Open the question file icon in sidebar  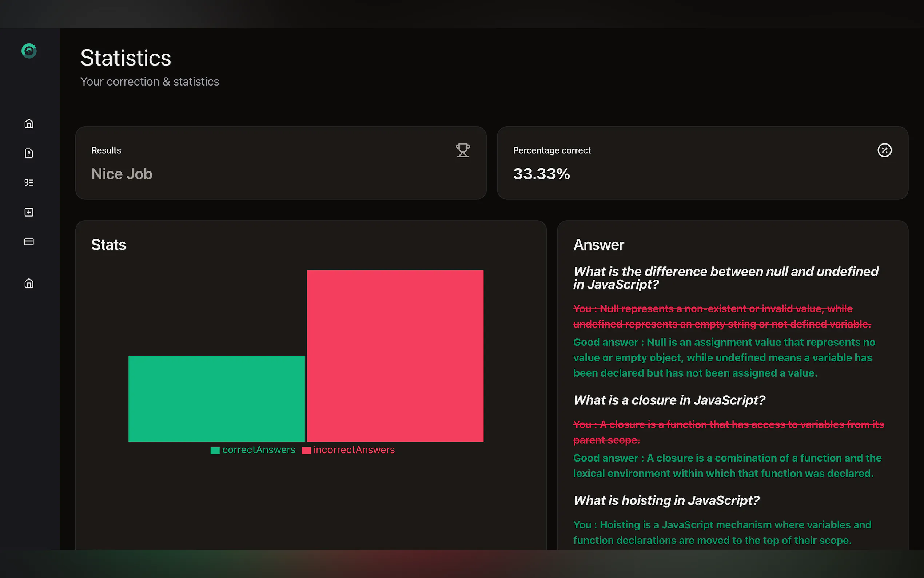pyautogui.click(x=29, y=153)
